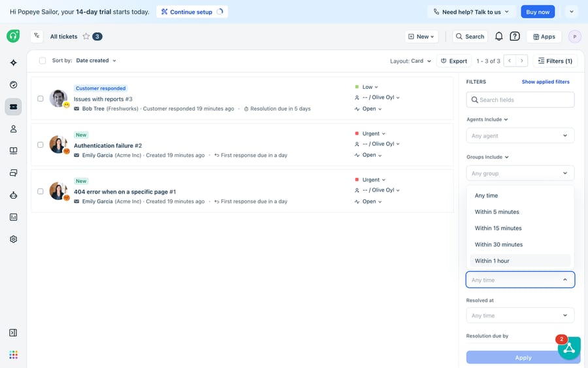The height and width of the screenshot is (368, 588).
Task: Choose the Within 1 hour option
Action: coord(520,261)
